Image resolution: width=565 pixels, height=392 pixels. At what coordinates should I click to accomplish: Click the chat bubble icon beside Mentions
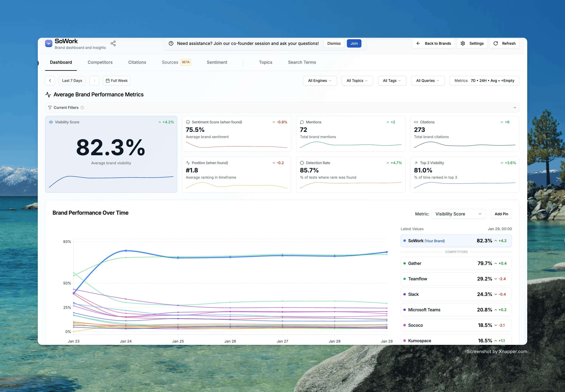[302, 122]
